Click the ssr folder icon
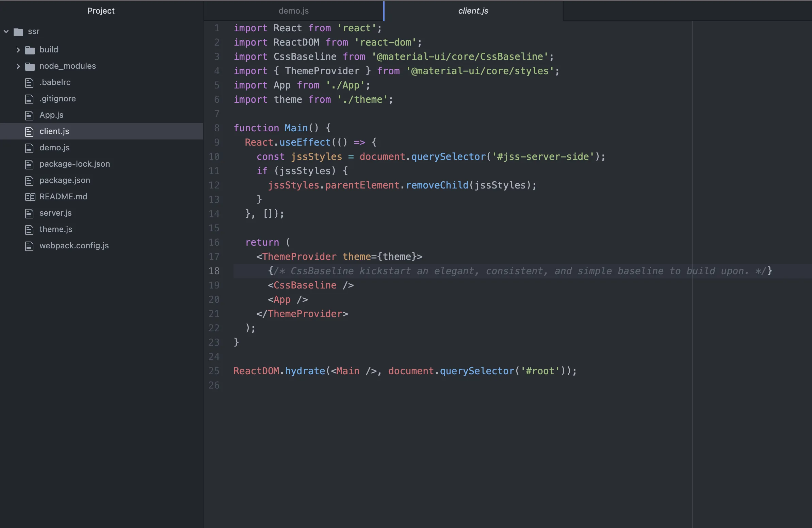The image size is (812, 528). point(18,32)
